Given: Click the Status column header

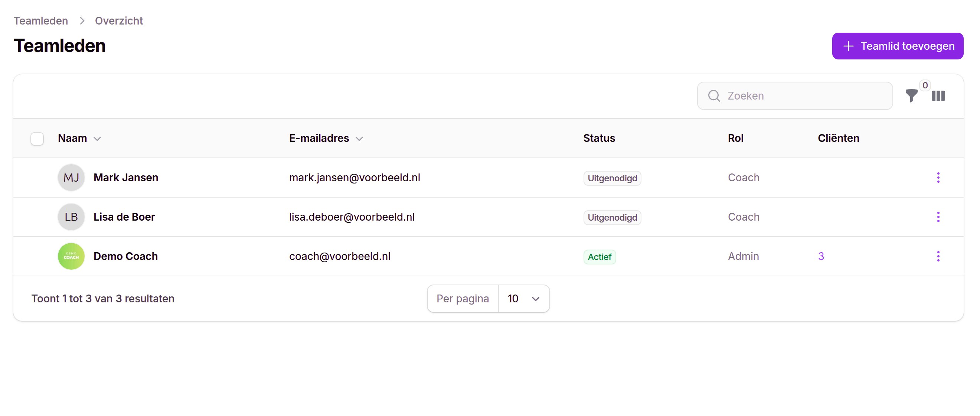Looking at the screenshot, I should (x=599, y=138).
